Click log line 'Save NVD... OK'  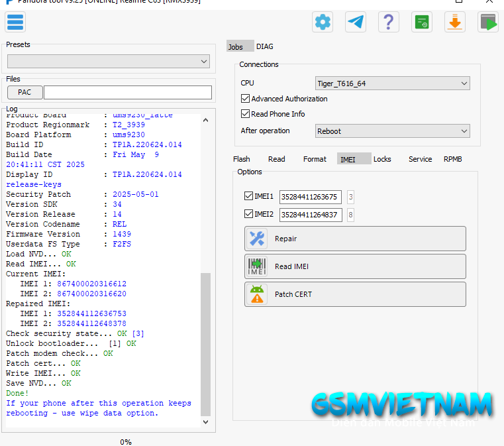pyautogui.click(x=38, y=383)
